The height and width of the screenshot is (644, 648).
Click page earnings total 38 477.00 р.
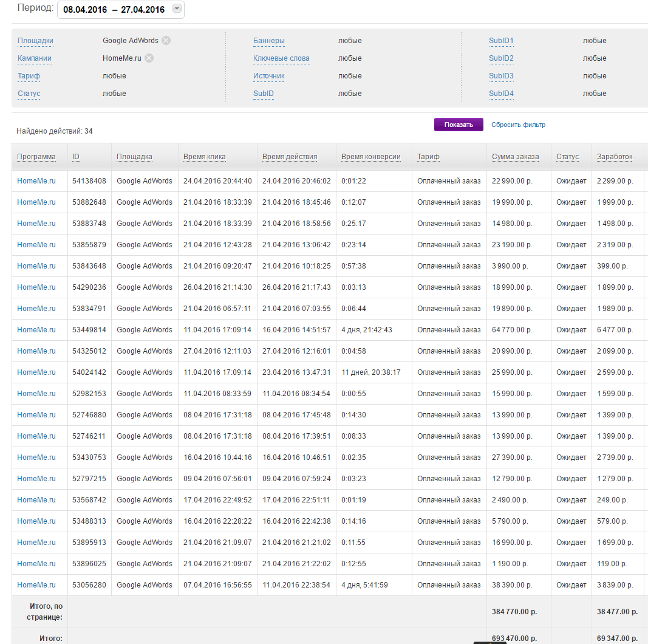click(617, 612)
